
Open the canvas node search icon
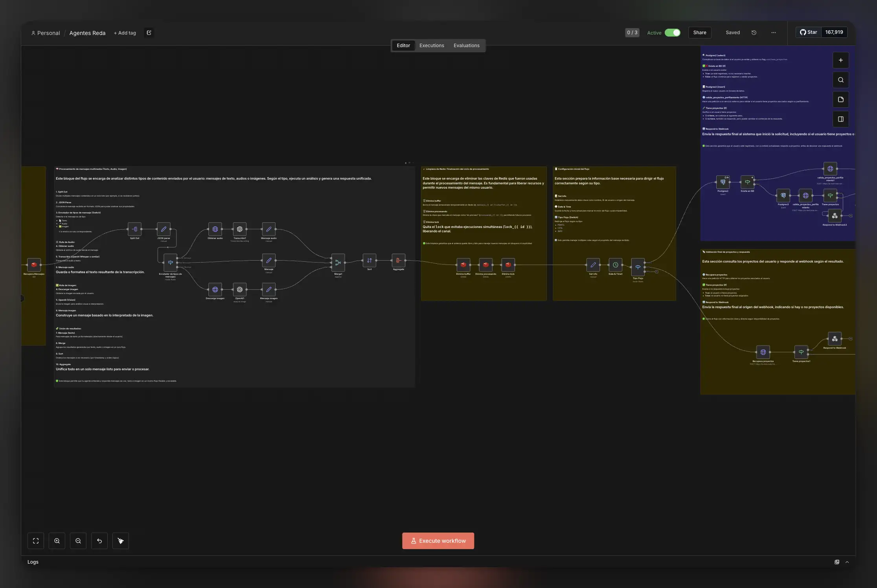pos(840,80)
